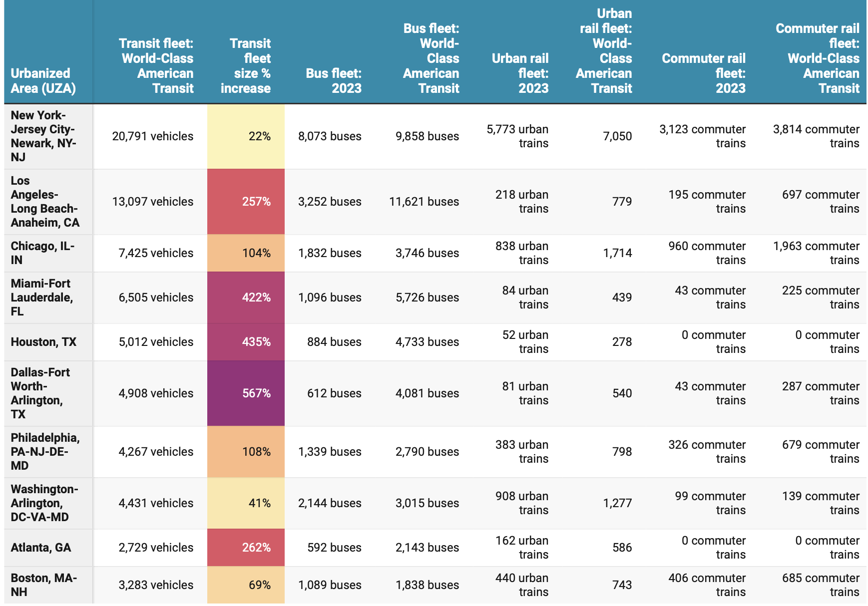Click the 20,791 vehicles cell
Screen dimensions: 868x606
[152, 136]
